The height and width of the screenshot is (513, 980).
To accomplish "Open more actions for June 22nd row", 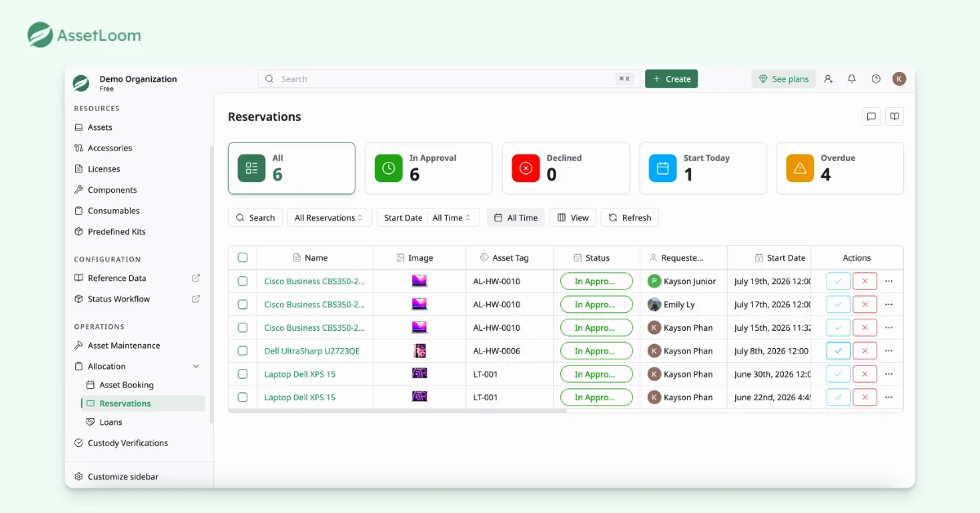I will pos(889,397).
